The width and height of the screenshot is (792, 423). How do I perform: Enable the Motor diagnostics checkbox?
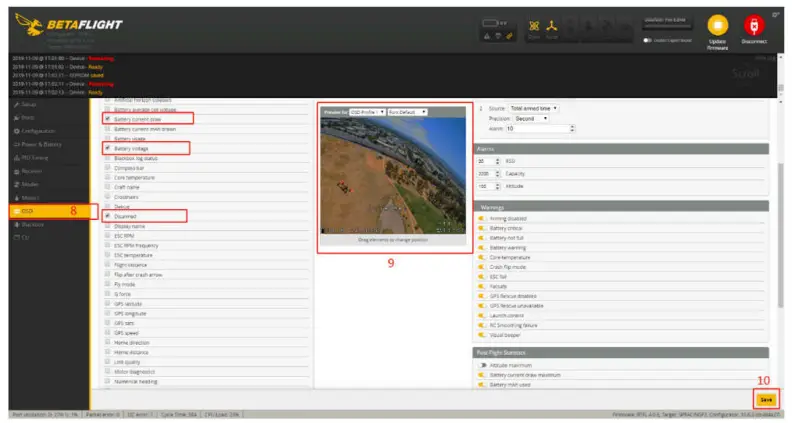(107, 371)
